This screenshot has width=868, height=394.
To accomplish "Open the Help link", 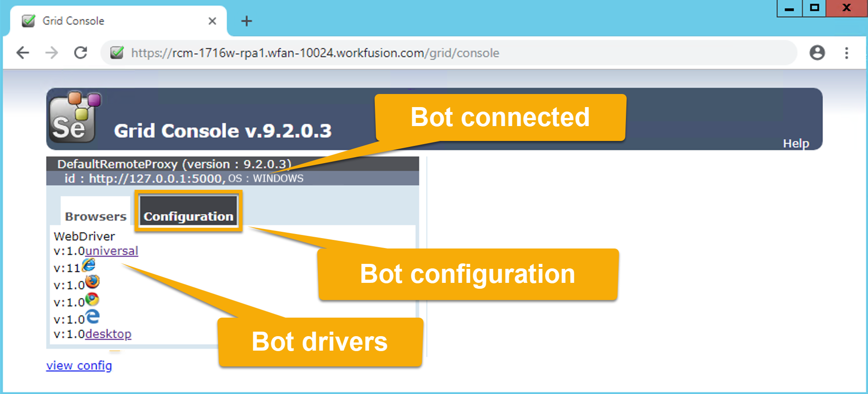I will pos(796,143).
